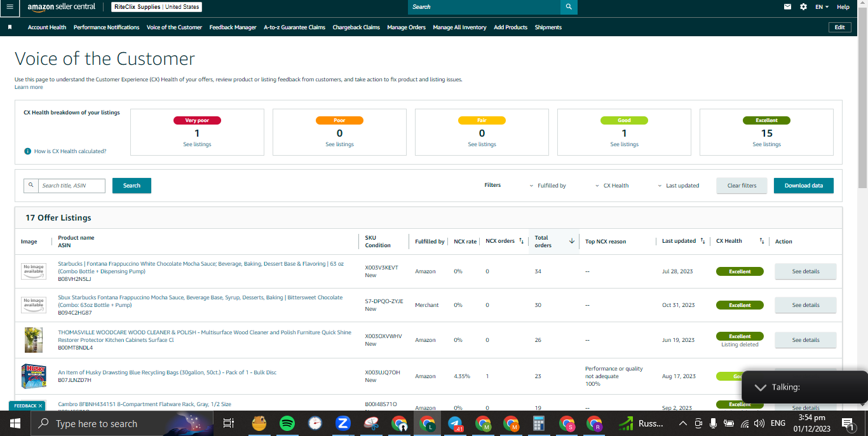Open the mail messages icon
The height and width of the screenshot is (436, 868).
(788, 7)
